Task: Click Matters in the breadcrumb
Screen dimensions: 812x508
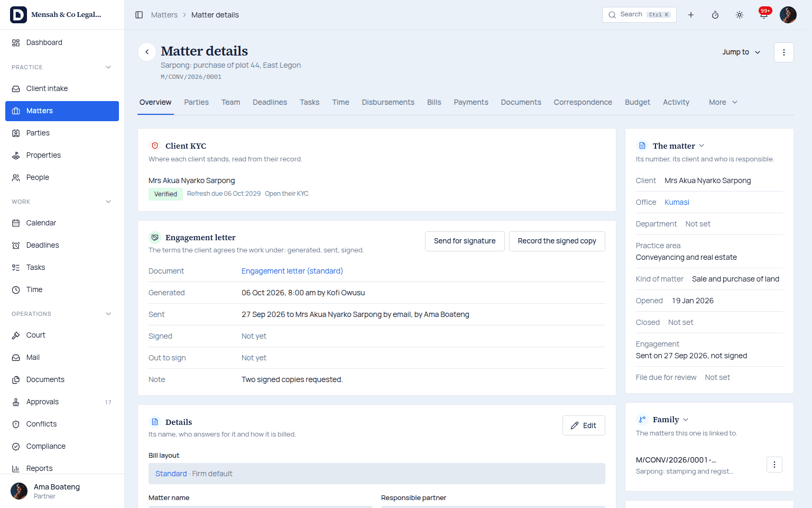Action: tap(164, 15)
